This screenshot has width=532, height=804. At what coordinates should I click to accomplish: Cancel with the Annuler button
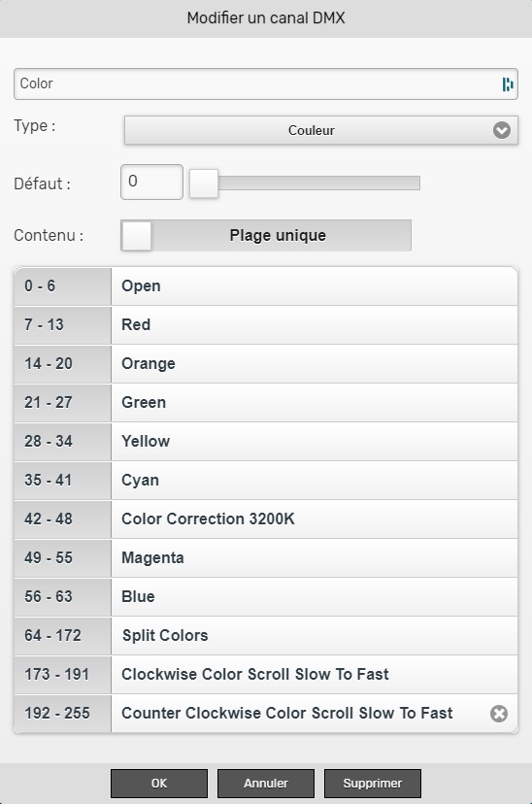click(266, 784)
